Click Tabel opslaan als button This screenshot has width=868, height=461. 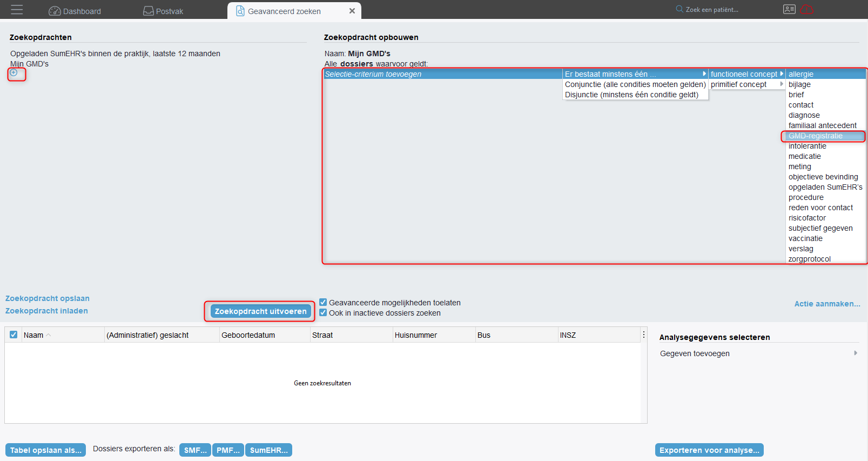tap(46, 450)
